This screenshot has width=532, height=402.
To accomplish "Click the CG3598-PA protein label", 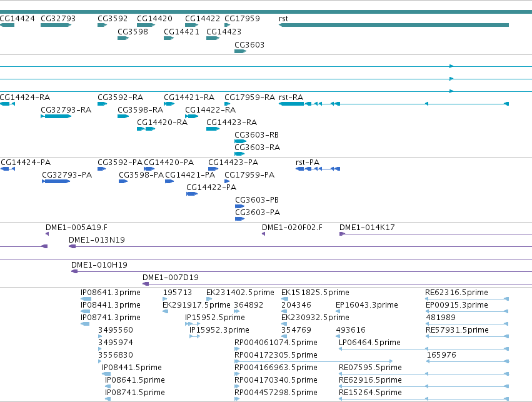I will (x=141, y=175).
